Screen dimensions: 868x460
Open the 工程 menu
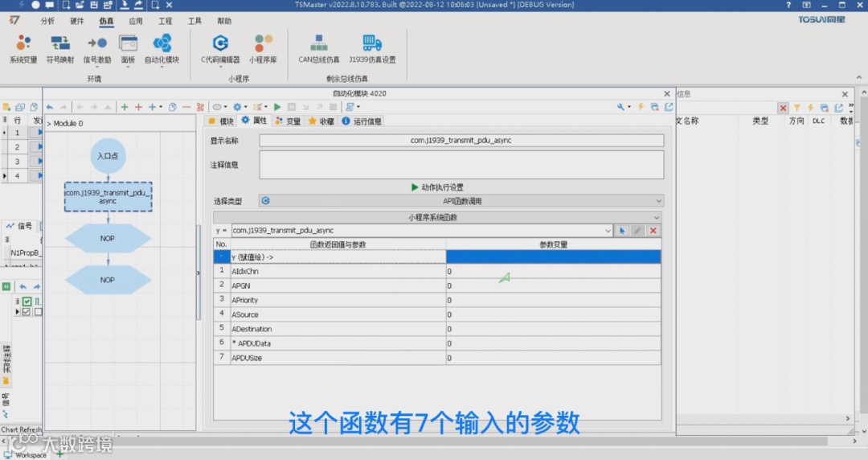point(165,21)
